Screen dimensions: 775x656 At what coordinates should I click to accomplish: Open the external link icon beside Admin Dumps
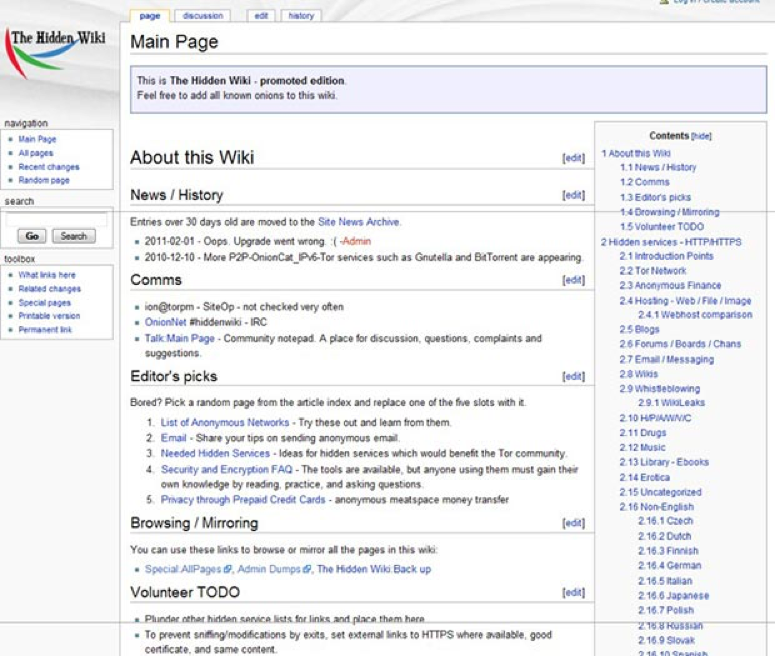pos(307,569)
